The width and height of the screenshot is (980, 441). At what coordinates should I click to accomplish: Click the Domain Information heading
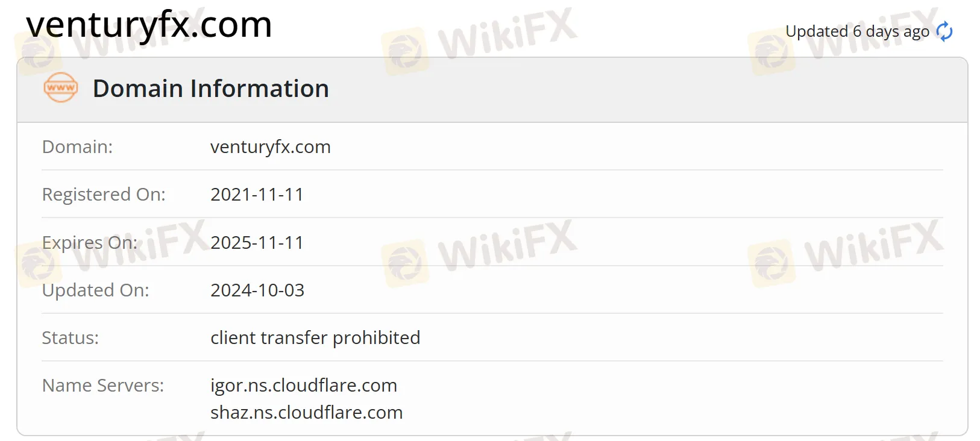(x=211, y=89)
